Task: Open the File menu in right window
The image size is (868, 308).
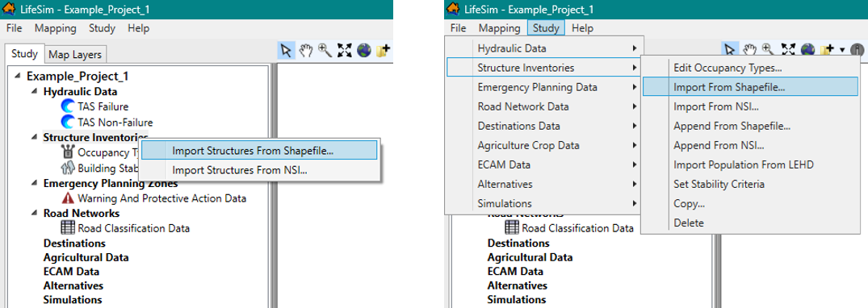Action: coord(459,27)
